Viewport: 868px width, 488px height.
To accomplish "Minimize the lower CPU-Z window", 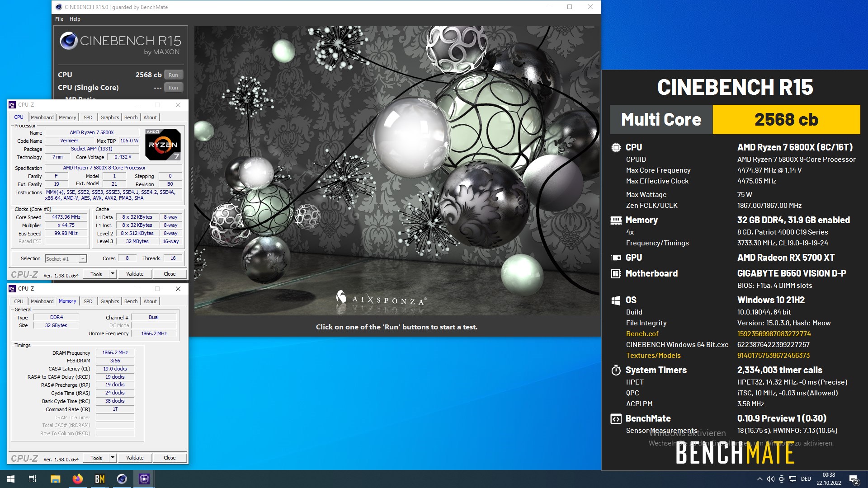I will coord(137,289).
